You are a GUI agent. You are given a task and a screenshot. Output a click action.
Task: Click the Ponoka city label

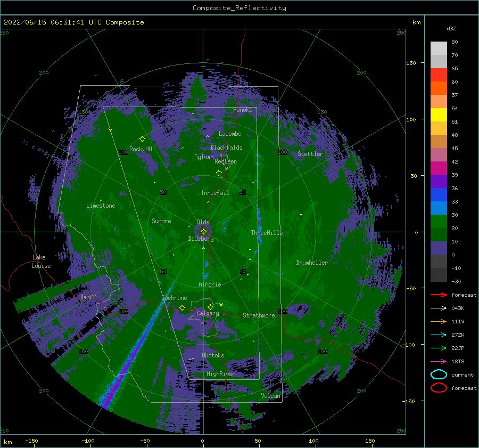pyautogui.click(x=243, y=110)
